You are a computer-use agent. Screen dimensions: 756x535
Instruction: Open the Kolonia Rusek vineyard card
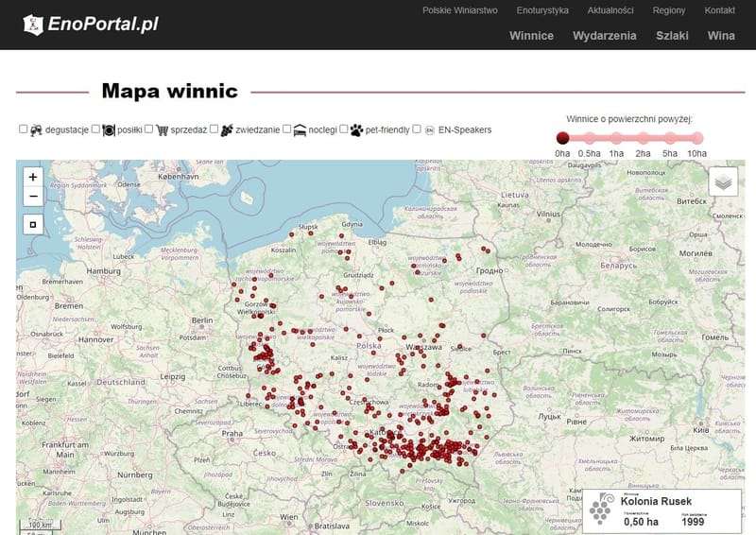[x=661, y=510]
